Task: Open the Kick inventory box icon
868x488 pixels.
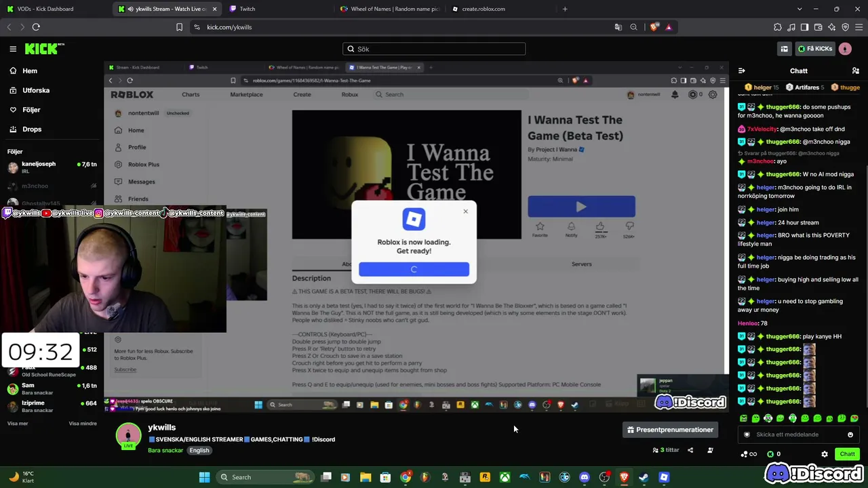Action: point(785,49)
